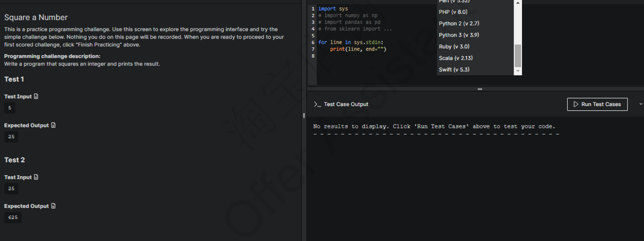Select Ruby (v 3.0) from the language list
This screenshot has width=644, height=241.
(x=454, y=46)
